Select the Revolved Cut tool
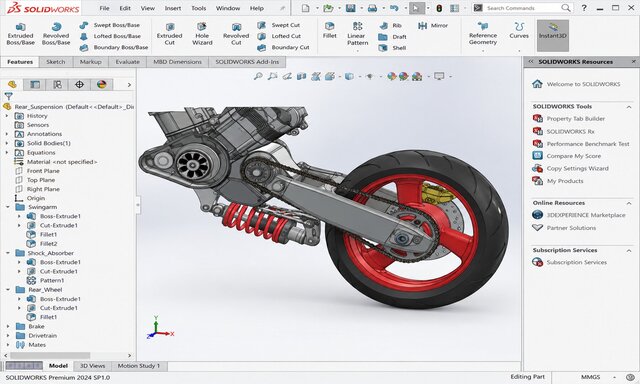Screen dimensions: 640x384 tap(236, 33)
